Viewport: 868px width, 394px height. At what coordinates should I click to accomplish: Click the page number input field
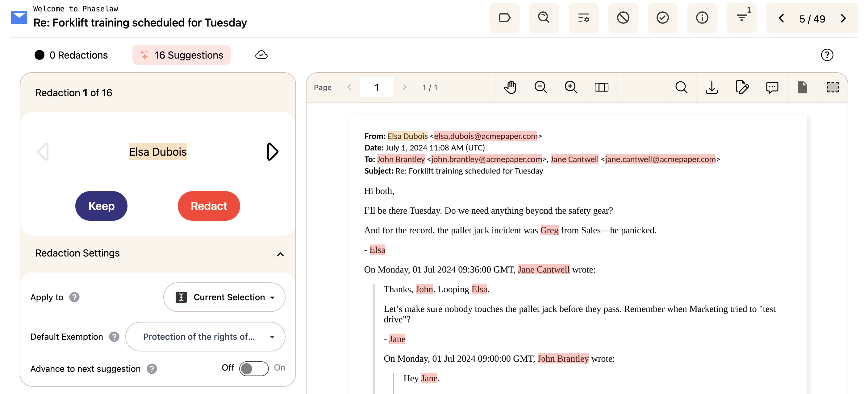(377, 88)
